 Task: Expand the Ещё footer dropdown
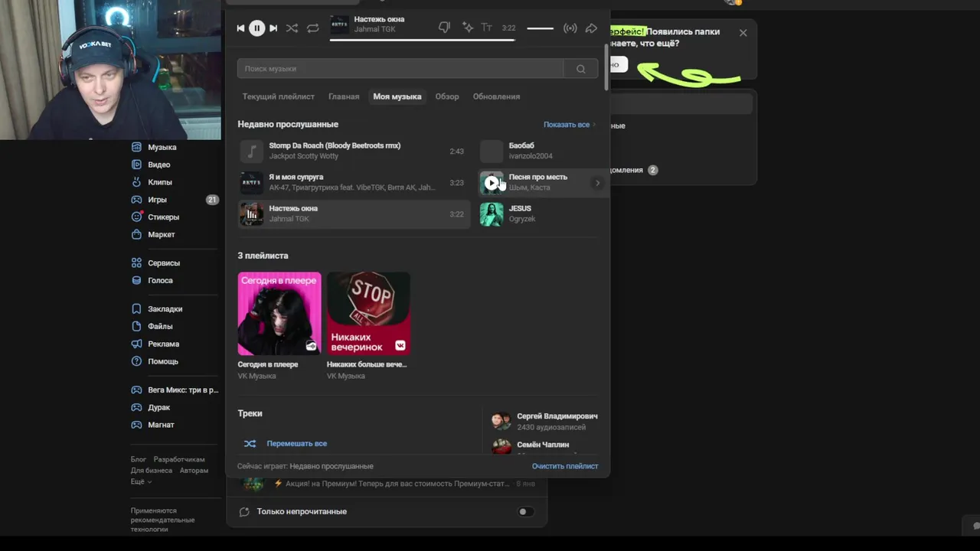pos(141,481)
